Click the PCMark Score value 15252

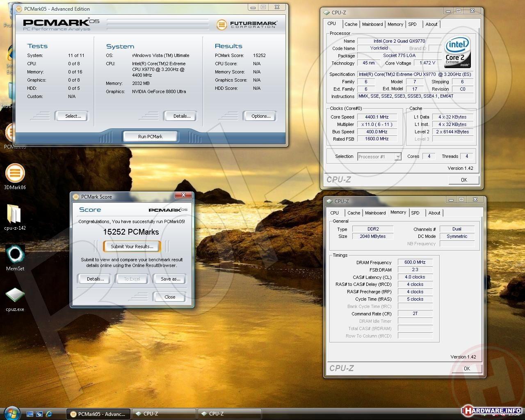click(x=259, y=55)
